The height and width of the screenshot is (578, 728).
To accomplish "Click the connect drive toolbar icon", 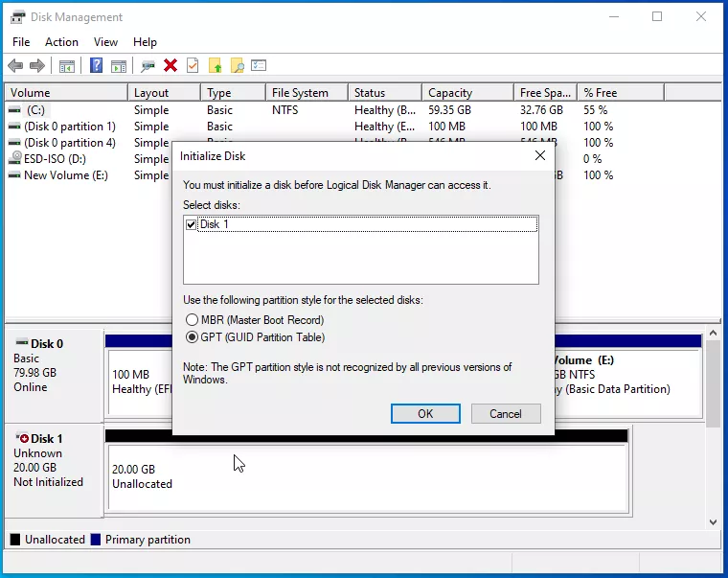I will (x=148, y=66).
